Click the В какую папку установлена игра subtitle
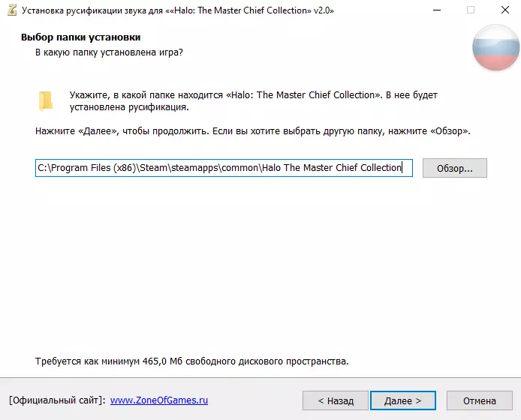This screenshot has width=521, height=420. click(x=109, y=52)
